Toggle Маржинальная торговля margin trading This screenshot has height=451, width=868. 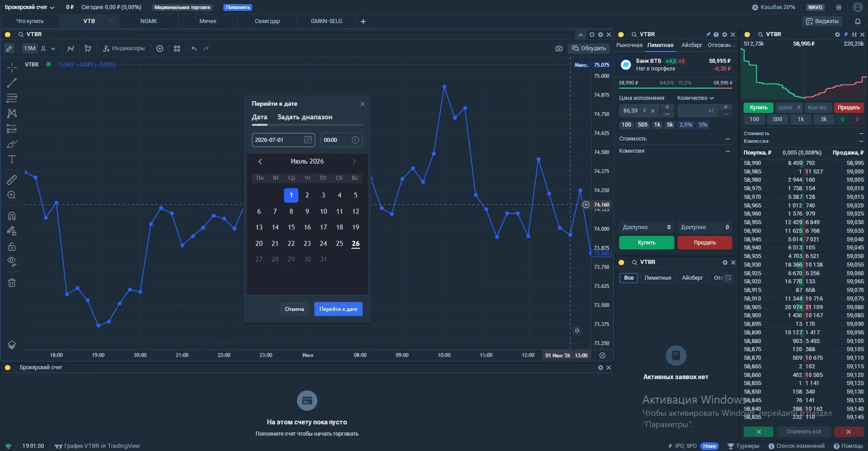pyautogui.click(x=182, y=7)
